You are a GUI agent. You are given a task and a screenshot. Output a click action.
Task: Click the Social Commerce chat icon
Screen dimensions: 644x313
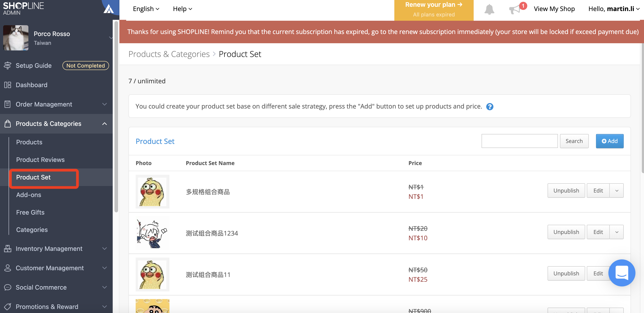tap(7, 287)
